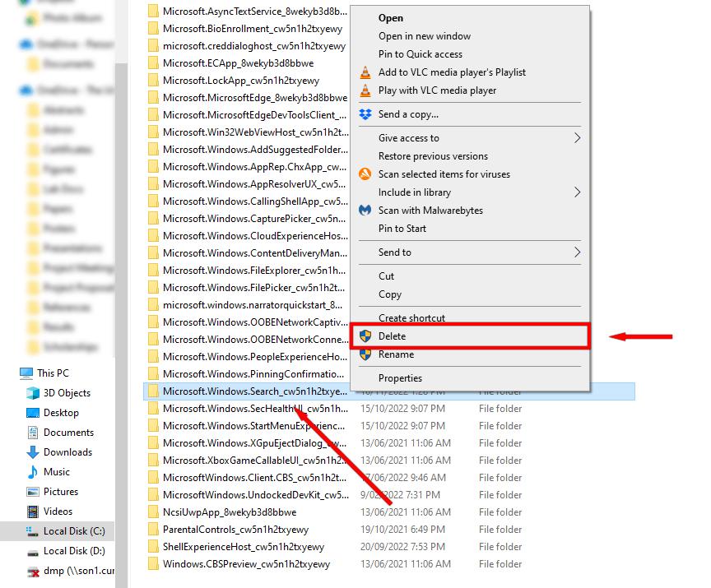Click date 19/10/2021 6:49 PM cell
The width and height of the screenshot is (711, 588).
tap(402, 530)
